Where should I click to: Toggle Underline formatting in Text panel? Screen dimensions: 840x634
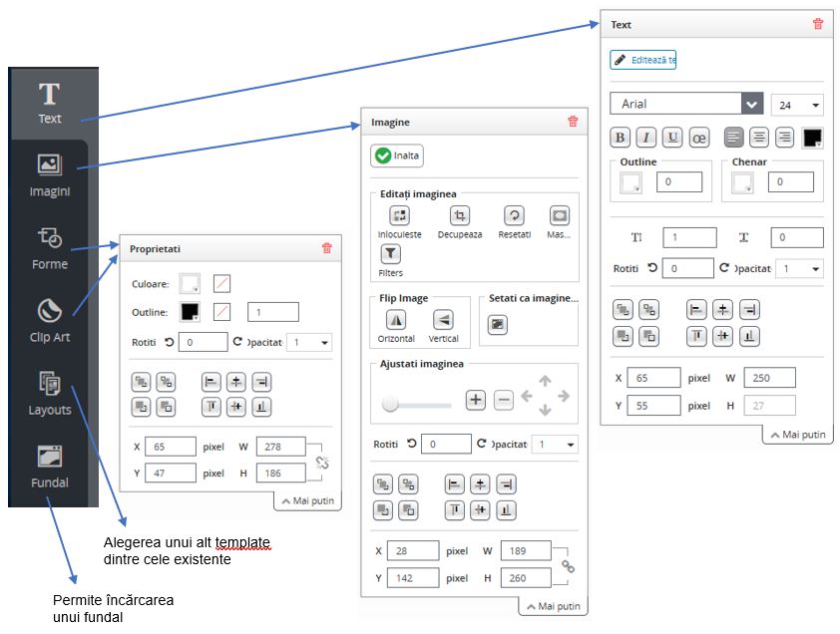[x=672, y=138]
